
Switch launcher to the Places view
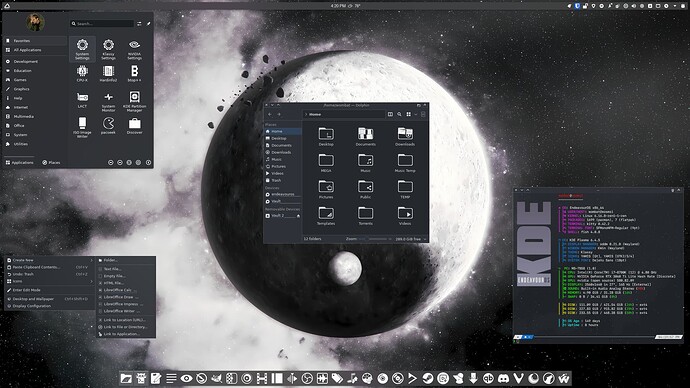point(51,162)
